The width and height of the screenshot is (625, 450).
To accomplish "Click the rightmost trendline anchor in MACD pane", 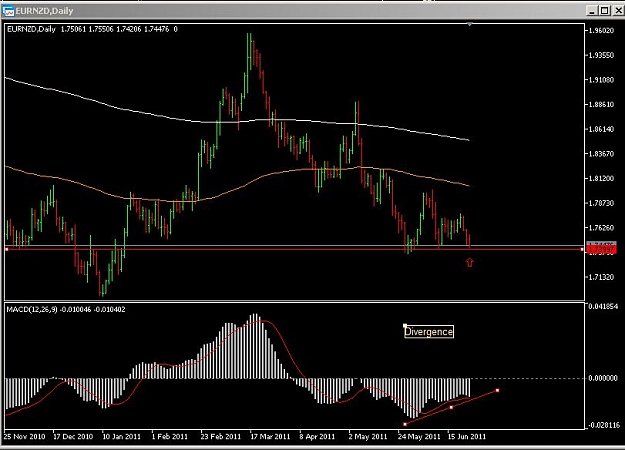I will point(497,390).
